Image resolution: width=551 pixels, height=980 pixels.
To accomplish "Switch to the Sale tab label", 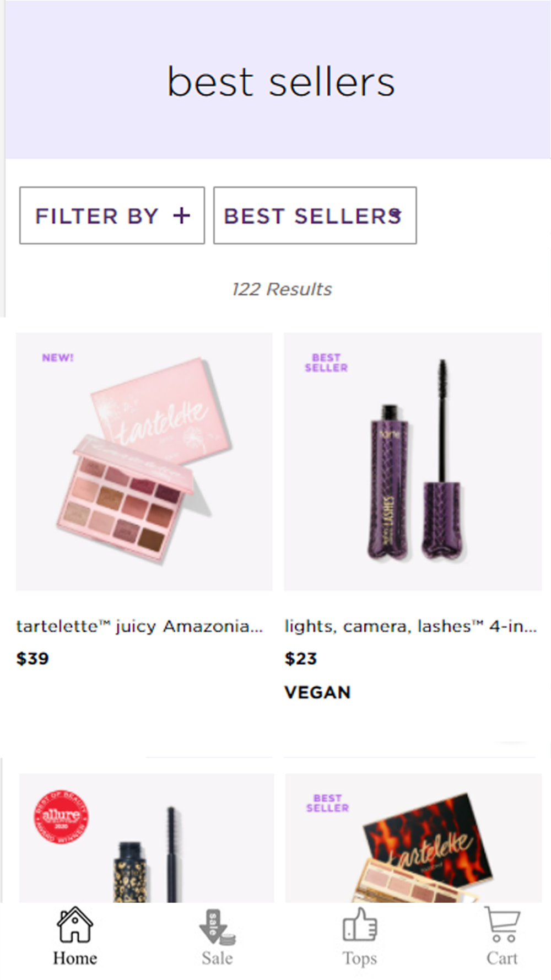I will coord(217,959).
